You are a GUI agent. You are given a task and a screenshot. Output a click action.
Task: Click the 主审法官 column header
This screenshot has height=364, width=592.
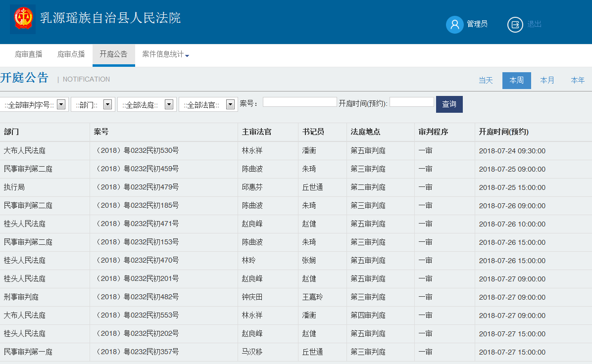(257, 132)
